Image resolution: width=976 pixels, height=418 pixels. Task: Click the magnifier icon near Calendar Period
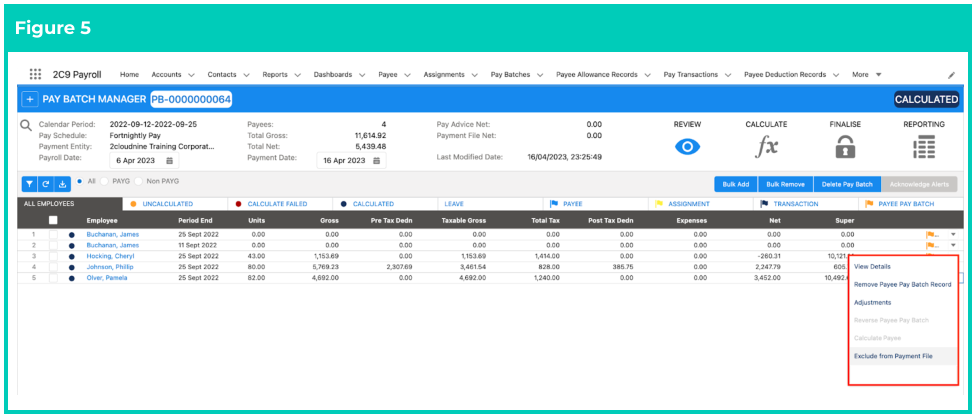click(26, 126)
